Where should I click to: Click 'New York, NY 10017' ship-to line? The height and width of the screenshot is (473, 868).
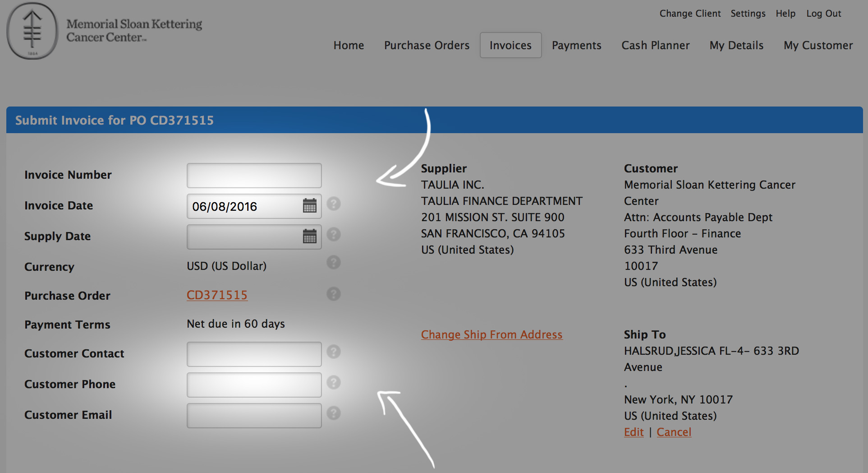[x=678, y=399]
